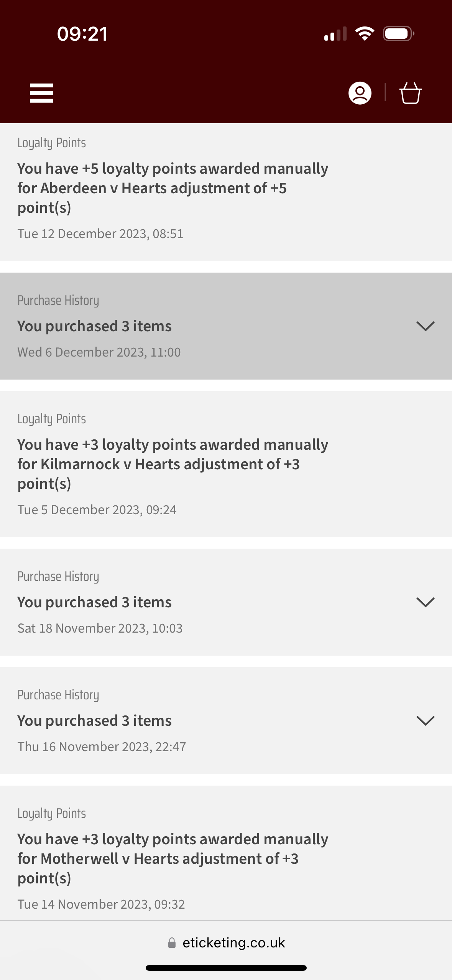
Task: Tap the cellular signal bars
Action: tap(335, 34)
